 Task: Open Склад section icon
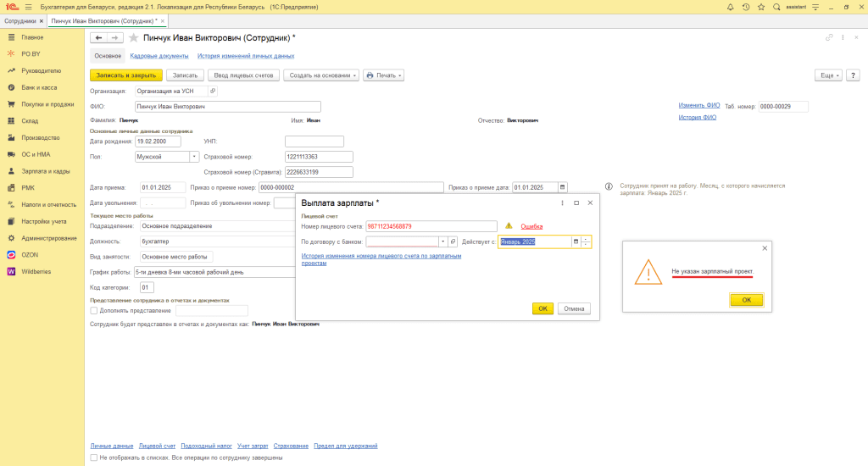(x=11, y=120)
